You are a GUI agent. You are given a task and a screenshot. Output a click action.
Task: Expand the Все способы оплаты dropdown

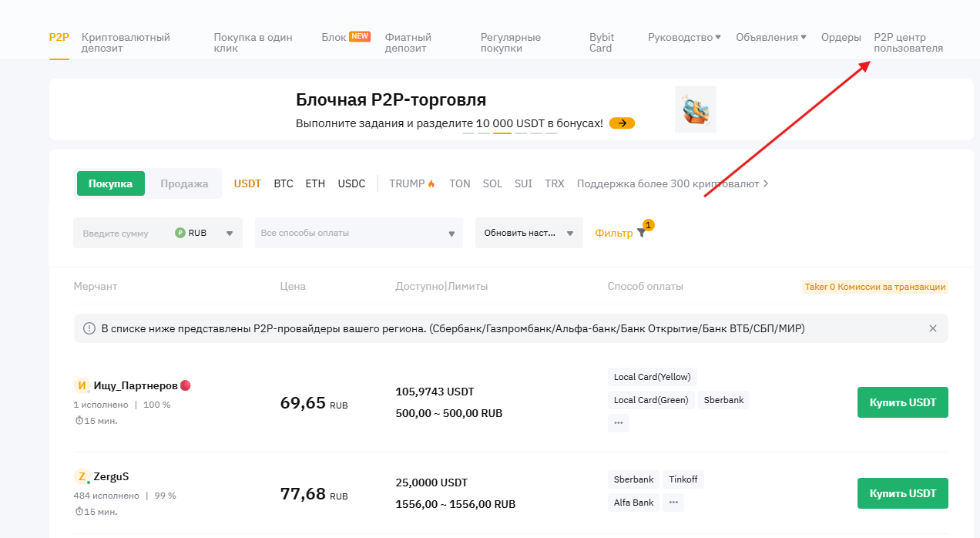359,233
